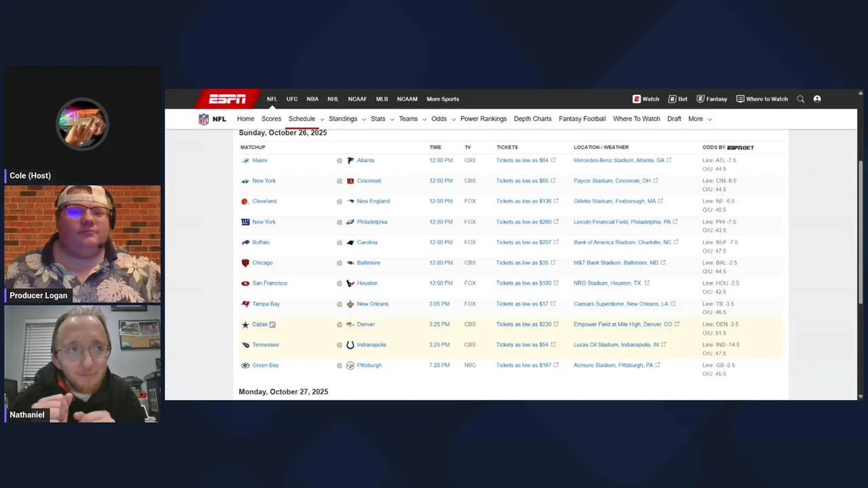Expand the Odds dropdown arrow

(x=454, y=119)
